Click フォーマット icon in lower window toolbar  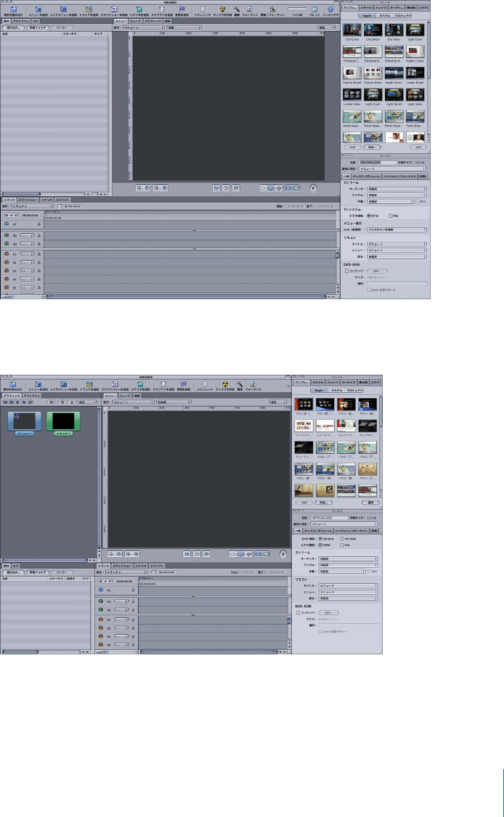coord(253,384)
